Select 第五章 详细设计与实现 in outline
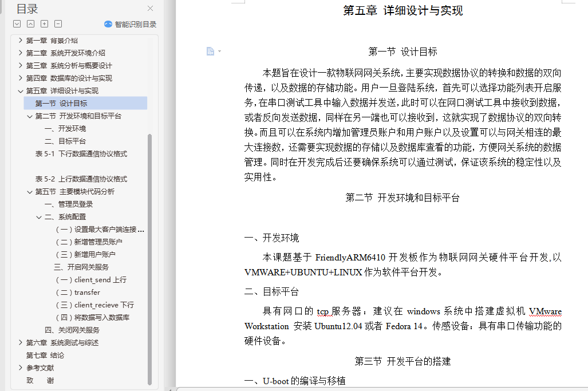This screenshot has width=588, height=391. pyautogui.click(x=62, y=90)
